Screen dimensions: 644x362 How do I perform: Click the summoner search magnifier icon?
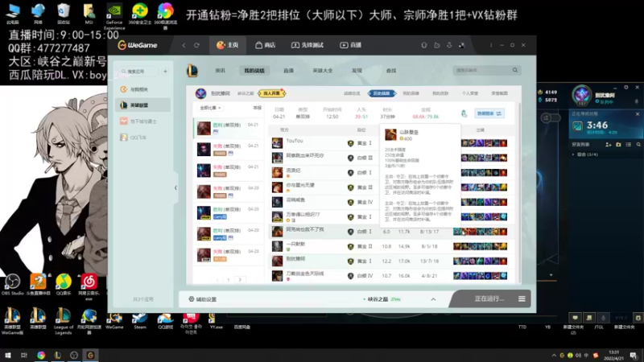515,70
